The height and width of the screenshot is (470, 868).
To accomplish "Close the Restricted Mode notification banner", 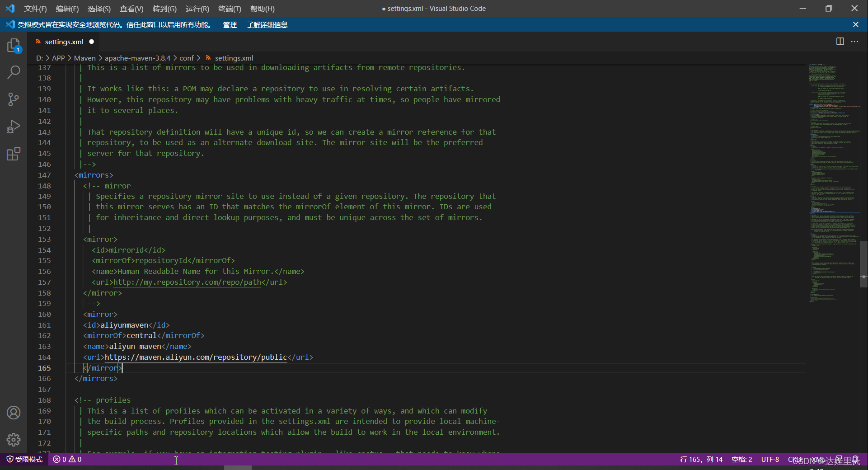I will tap(856, 24).
